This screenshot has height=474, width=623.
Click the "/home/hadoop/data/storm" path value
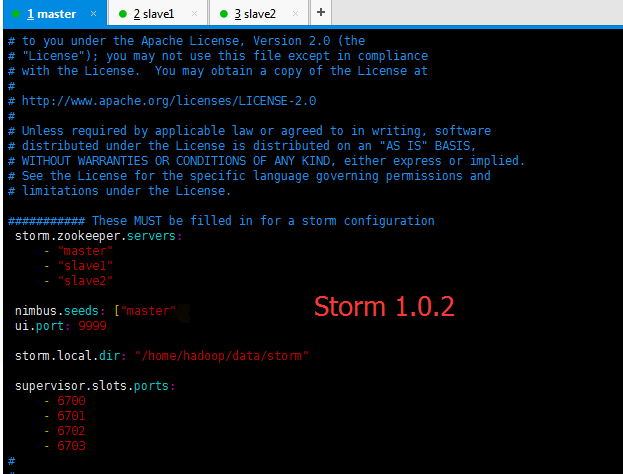[222, 356]
